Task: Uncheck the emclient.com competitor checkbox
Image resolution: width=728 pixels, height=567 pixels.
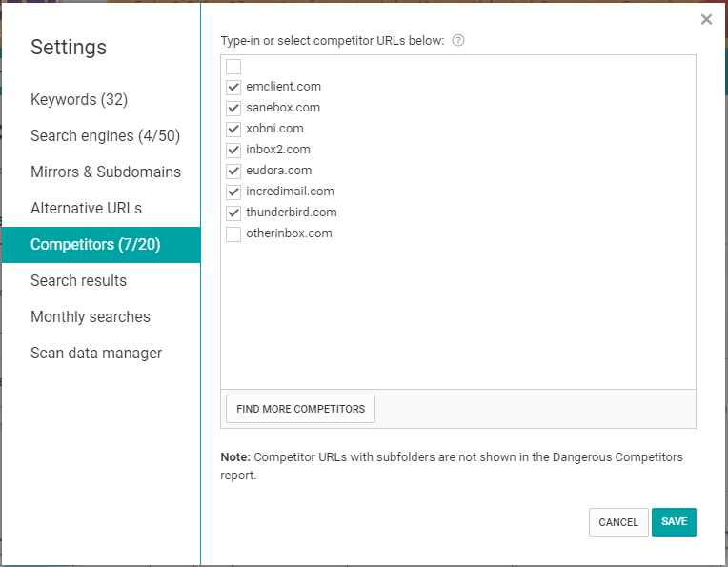Action: coord(233,87)
